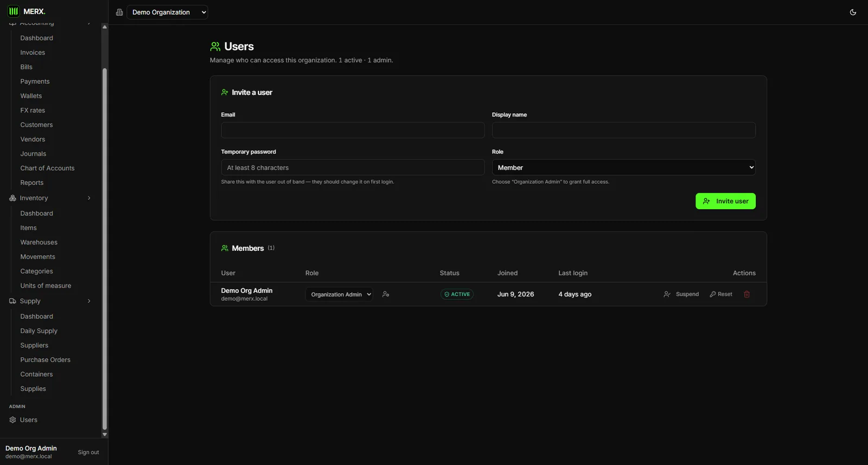Open Categories in the sidebar
The height and width of the screenshot is (465, 868).
(x=36, y=272)
